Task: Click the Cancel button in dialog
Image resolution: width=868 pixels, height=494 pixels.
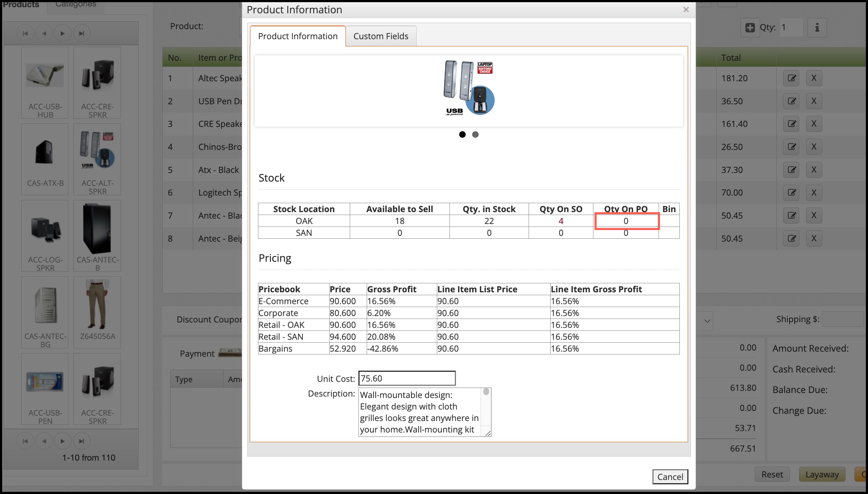Action: (670, 477)
